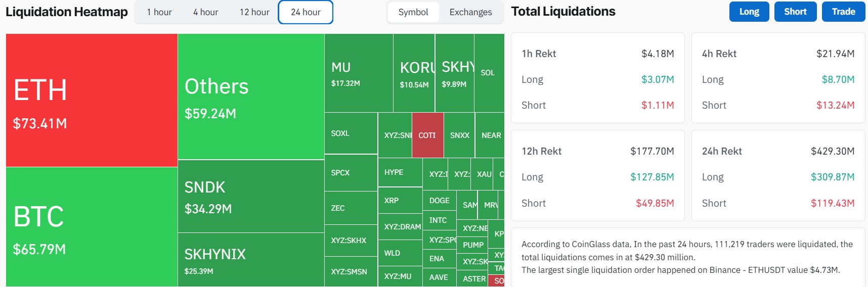This screenshot has width=868, height=287.
Task: Click the SNXX heatmap tile
Action: [x=459, y=135]
